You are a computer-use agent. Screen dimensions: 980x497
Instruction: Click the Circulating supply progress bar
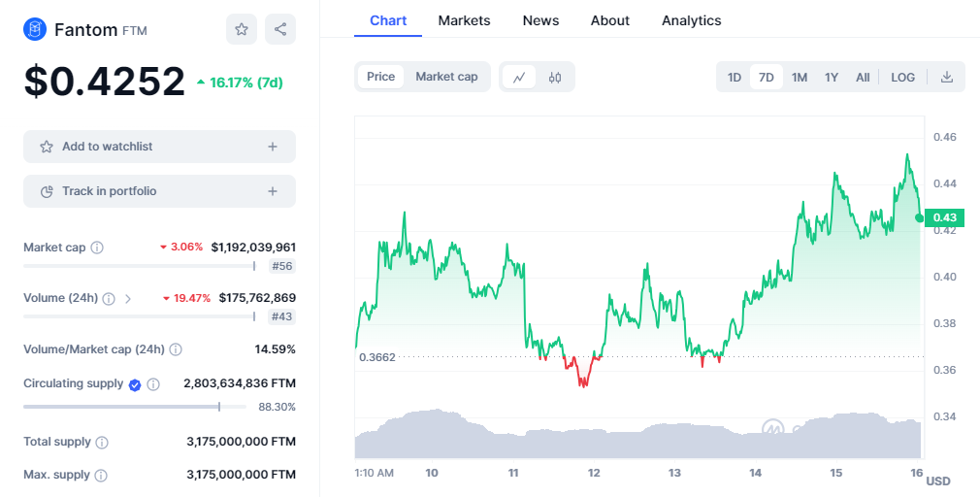click(135, 407)
